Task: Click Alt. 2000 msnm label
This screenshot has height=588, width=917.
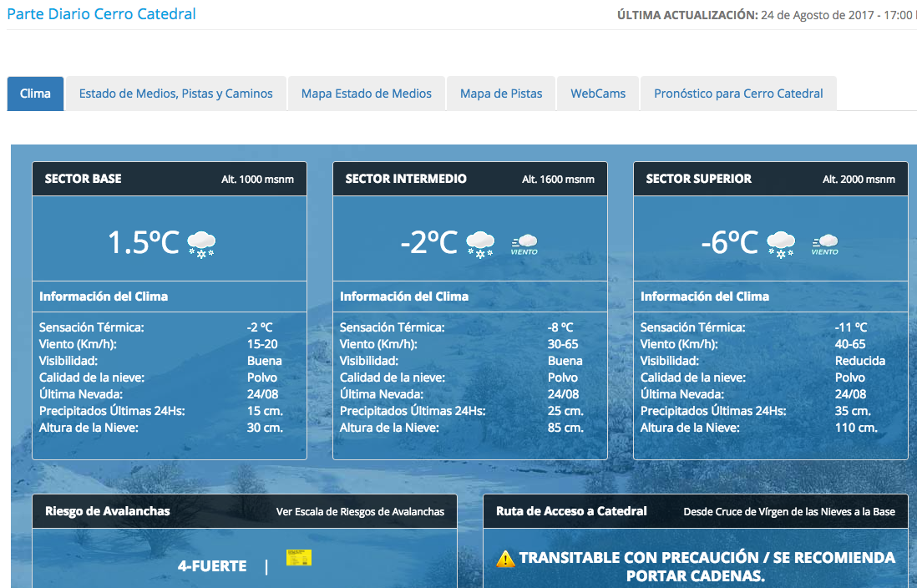Action: point(859,180)
